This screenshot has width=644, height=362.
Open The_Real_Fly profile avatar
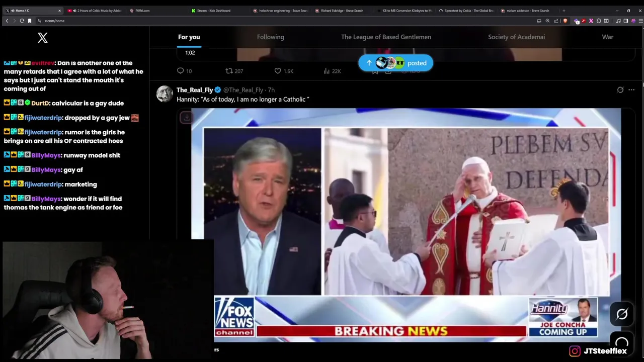coord(165,94)
